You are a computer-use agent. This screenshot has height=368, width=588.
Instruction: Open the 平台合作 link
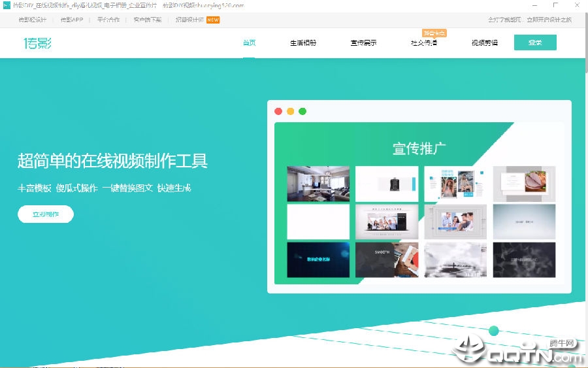click(x=108, y=20)
